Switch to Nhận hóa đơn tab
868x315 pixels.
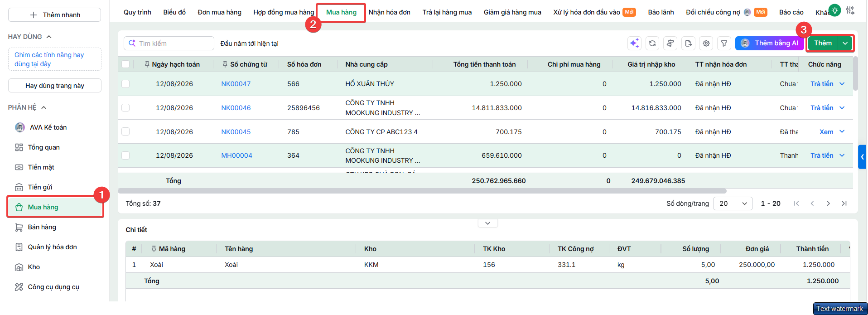pyautogui.click(x=389, y=12)
